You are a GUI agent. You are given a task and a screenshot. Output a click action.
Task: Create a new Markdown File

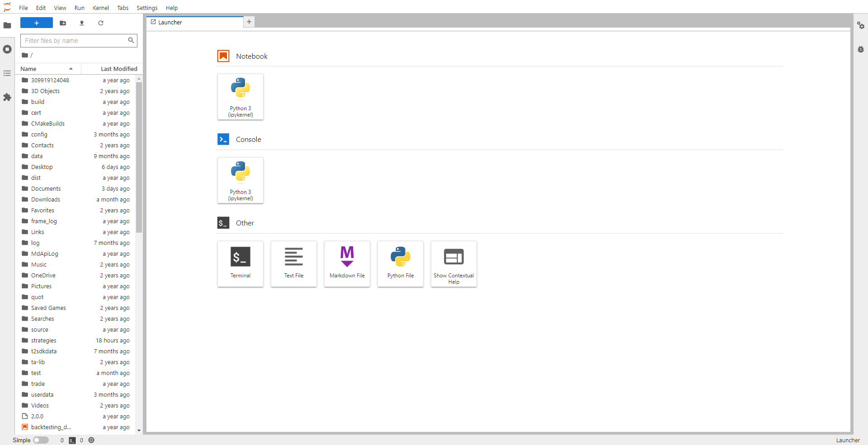(x=347, y=264)
